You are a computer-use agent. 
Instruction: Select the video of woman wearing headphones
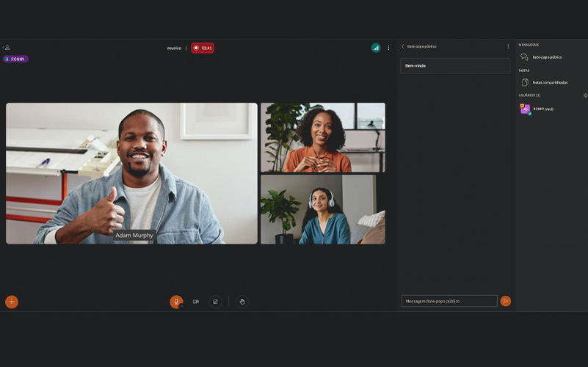(x=322, y=209)
